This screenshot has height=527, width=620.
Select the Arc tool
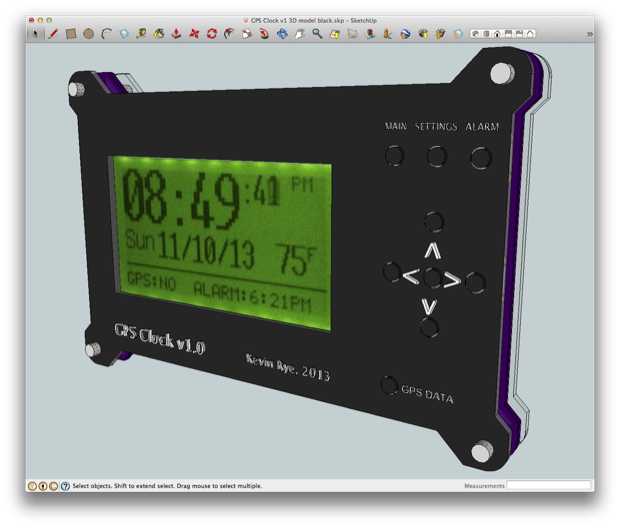tap(106, 34)
